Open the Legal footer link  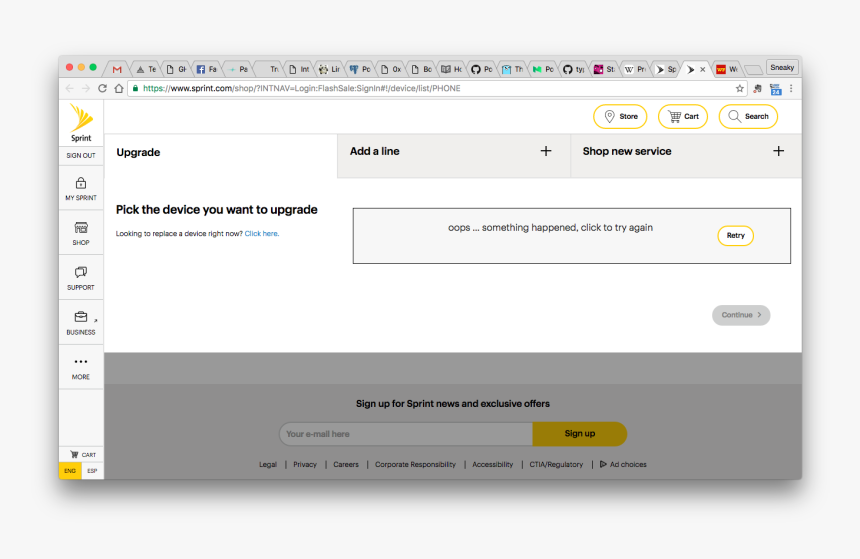click(268, 465)
